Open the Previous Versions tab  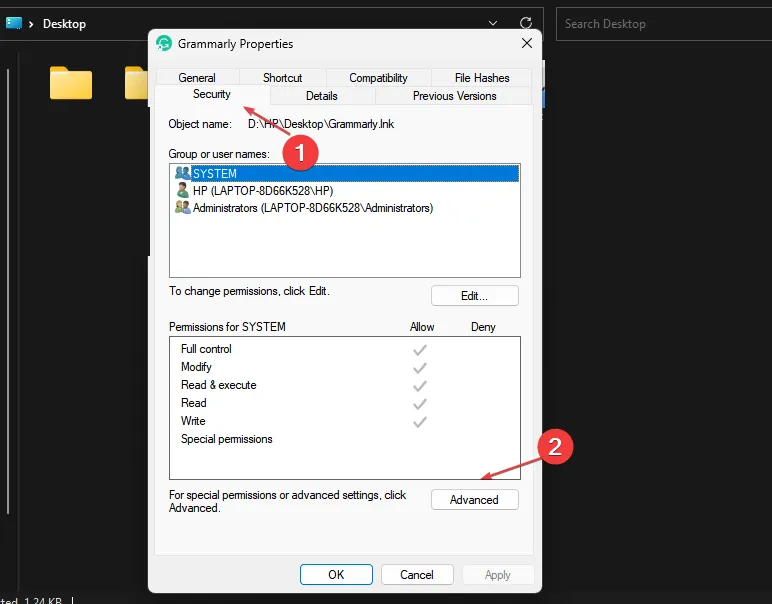454,96
